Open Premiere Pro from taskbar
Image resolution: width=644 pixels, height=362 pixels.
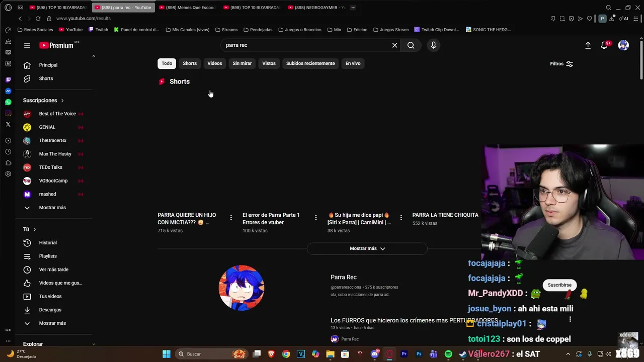tap(404, 354)
